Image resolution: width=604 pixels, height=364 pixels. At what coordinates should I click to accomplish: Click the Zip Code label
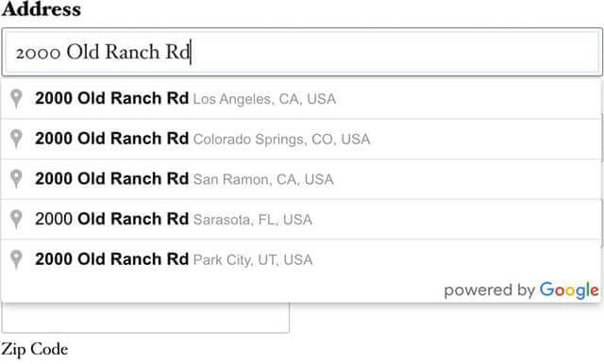[x=35, y=349]
